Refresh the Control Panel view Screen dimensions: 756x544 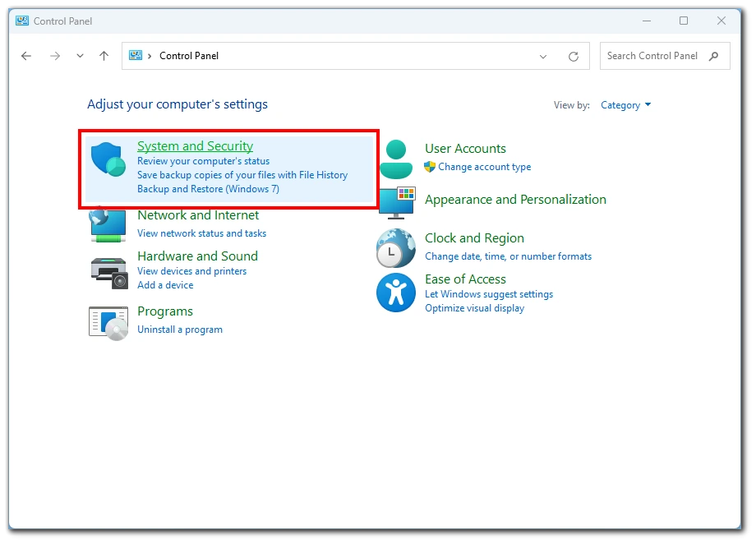pyautogui.click(x=574, y=57)
